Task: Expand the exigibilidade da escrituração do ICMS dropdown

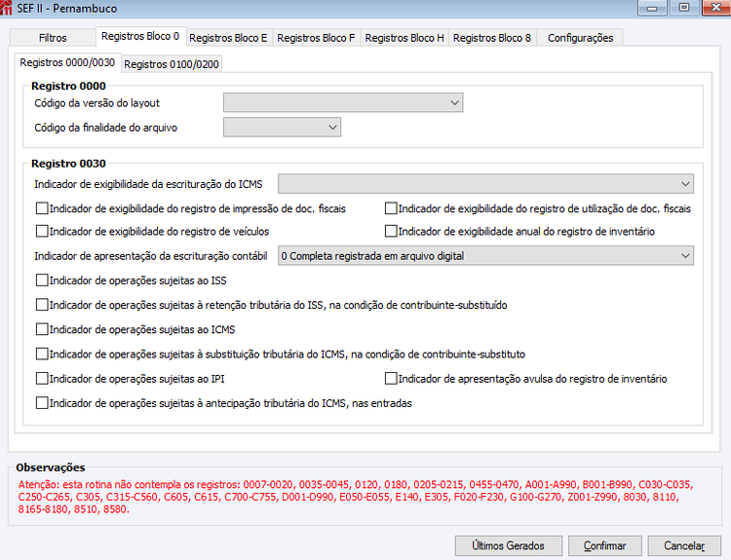Action: 485,183
